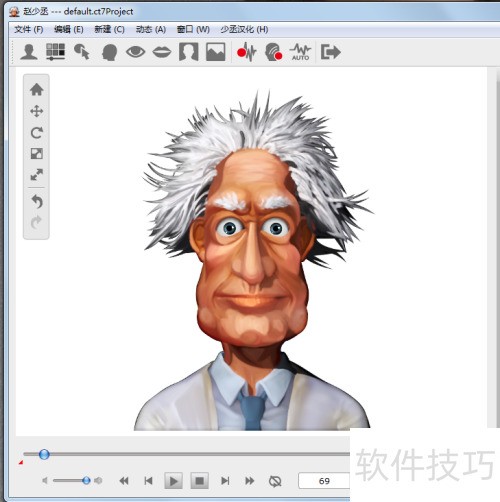Jump to next frame/end button
The width and height of the screenshot is (500, 502).
point(225,481)
